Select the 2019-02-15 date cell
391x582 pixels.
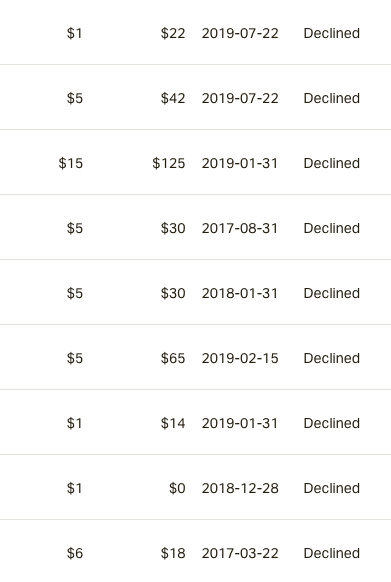point(240,358)
